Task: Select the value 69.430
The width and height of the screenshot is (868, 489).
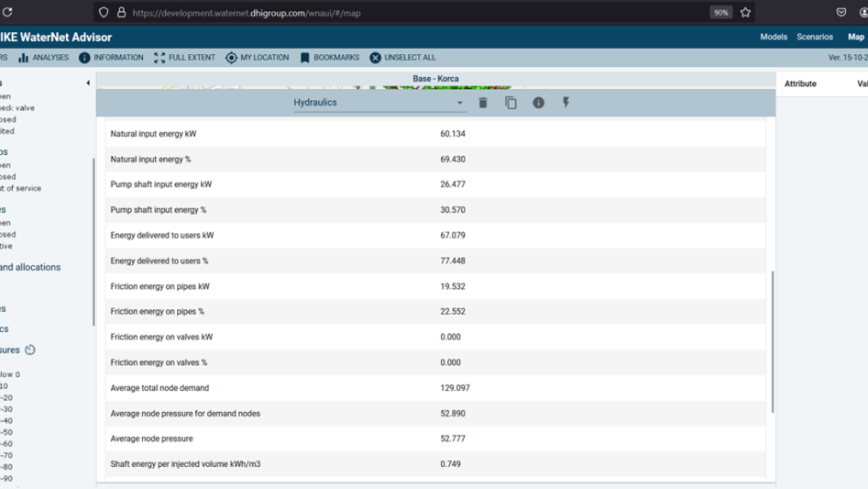Action: tap(453, 160)
